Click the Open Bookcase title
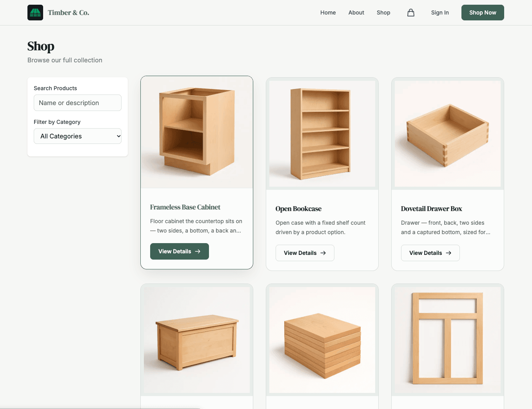532x409 pixels. 298,209
